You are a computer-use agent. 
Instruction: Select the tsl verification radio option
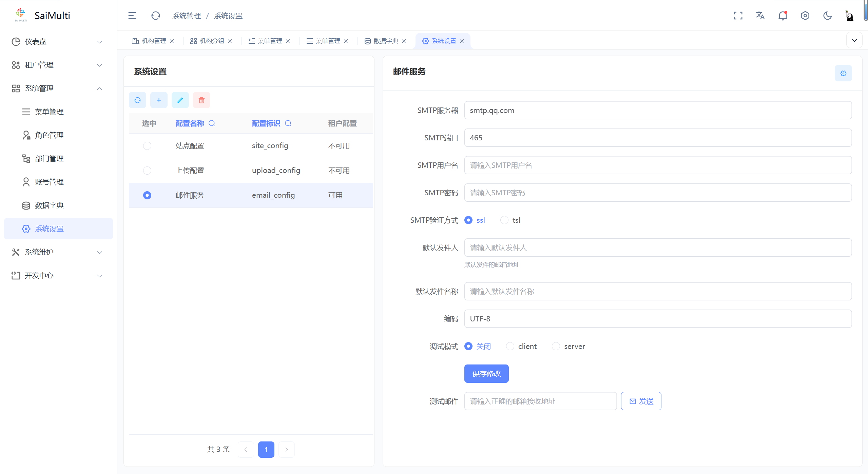[504, 220]
